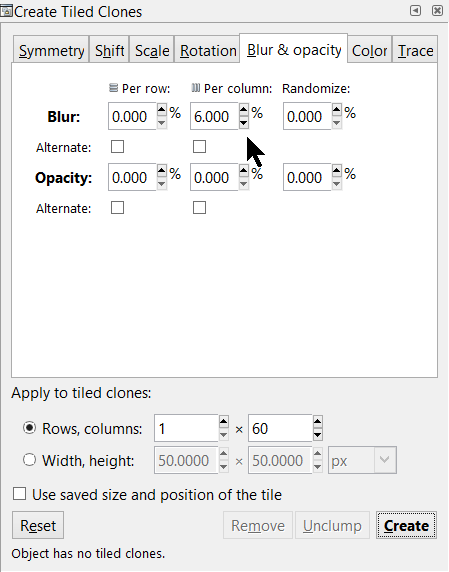Click the Reset button

38,526
